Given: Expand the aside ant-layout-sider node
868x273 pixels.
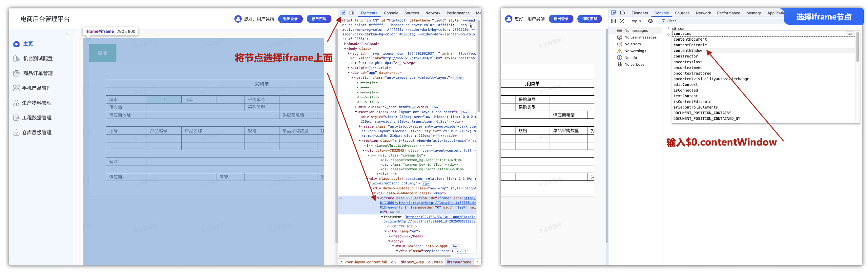Looking at the screenshot, I should (360, 127).
